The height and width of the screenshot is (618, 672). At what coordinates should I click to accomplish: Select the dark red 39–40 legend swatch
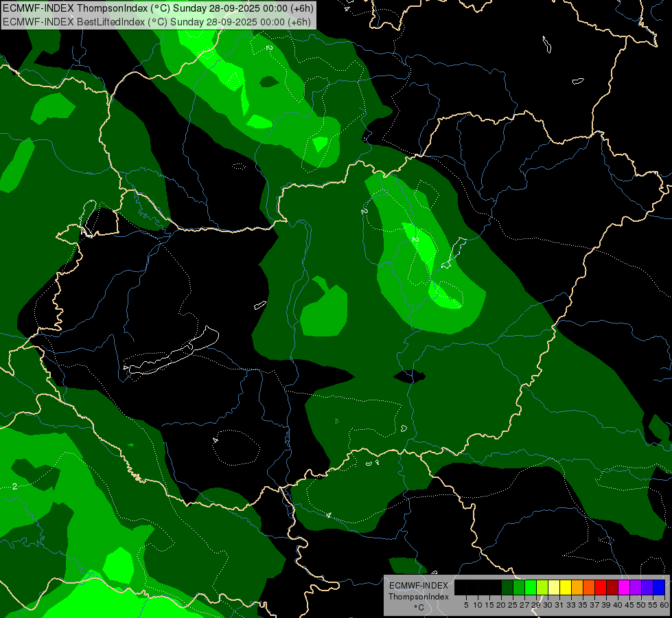pos(612,587)
